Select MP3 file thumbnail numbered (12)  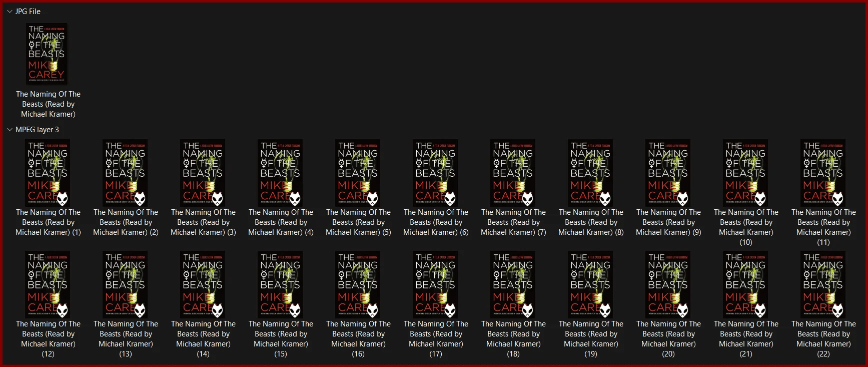tap(48, 284)
